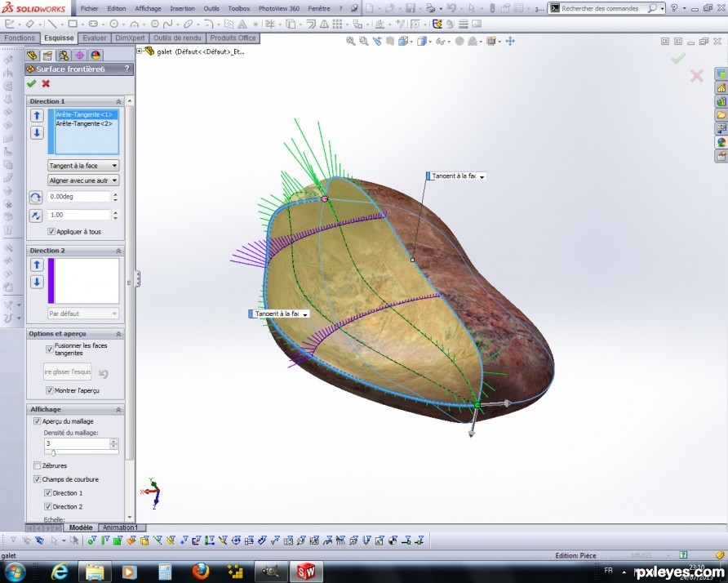Viewport: 728px width, 583px height.
Task: Open the upper Tangent à la face callout dropdown
Action: point(482,176)
